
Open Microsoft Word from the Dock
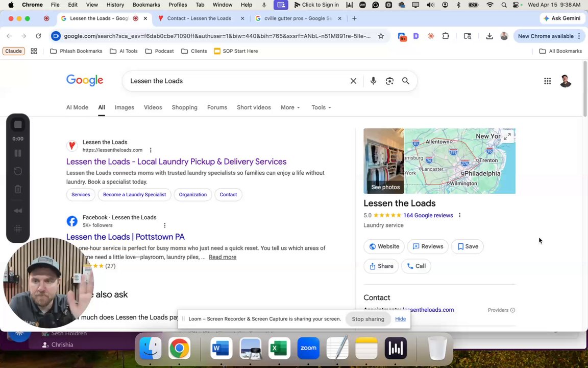[221, 348]
